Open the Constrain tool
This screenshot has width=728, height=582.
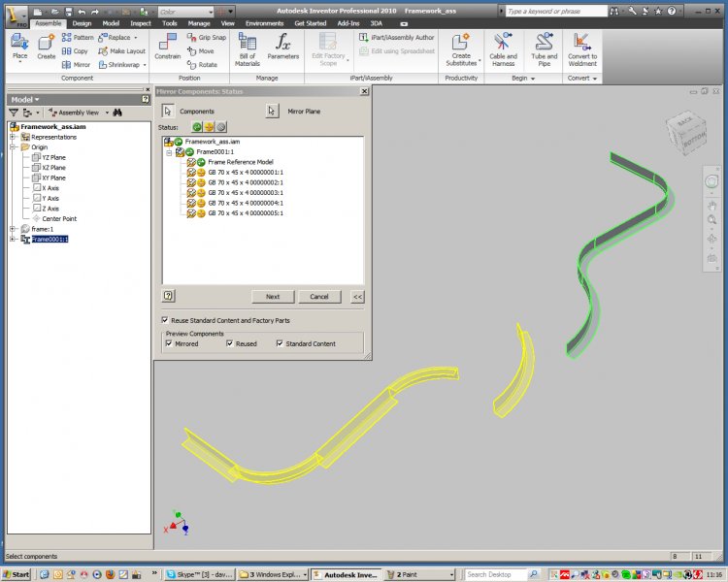tap(168, 47)
